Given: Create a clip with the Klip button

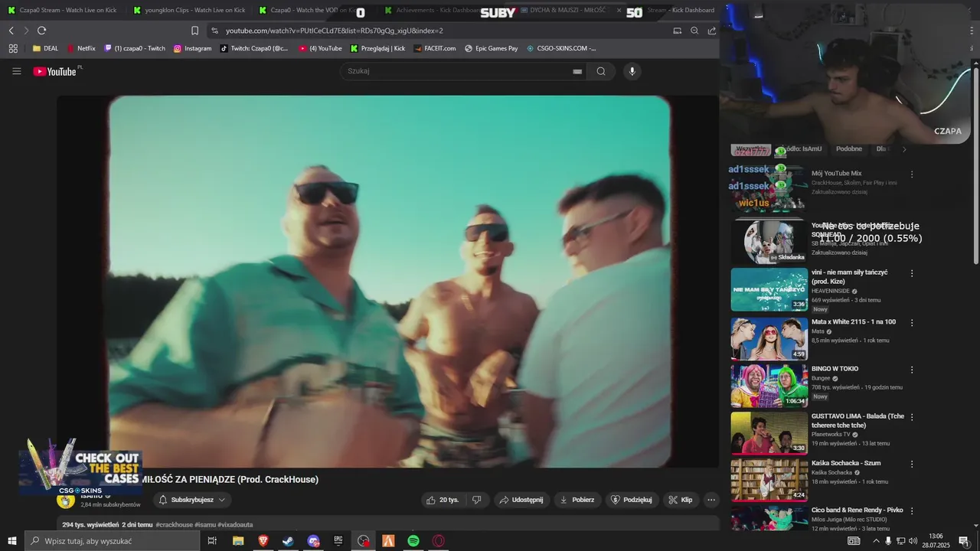Looking at the screenshot, I should (x=681, y=500).
